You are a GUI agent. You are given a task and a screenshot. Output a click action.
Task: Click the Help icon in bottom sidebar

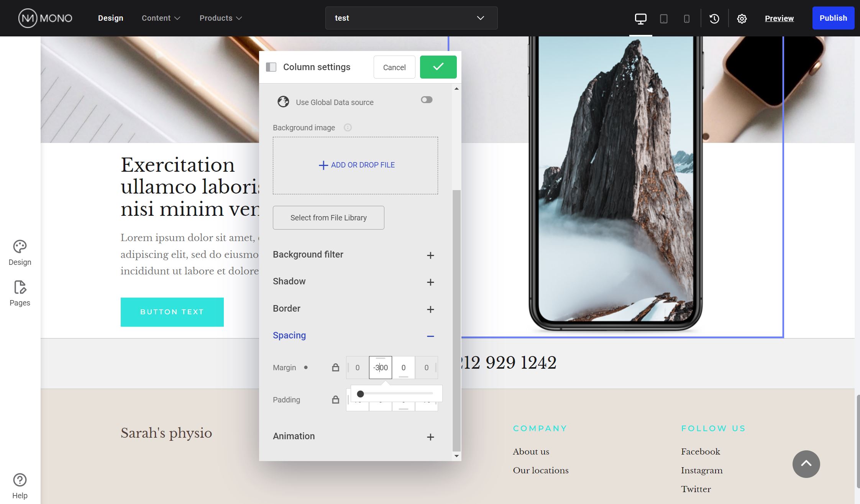(20, 479)
